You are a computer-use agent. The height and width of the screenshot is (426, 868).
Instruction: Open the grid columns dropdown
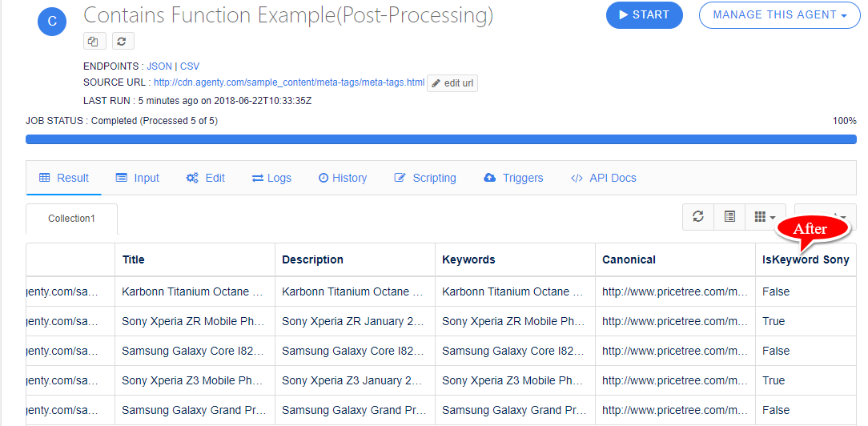[765, 216]
